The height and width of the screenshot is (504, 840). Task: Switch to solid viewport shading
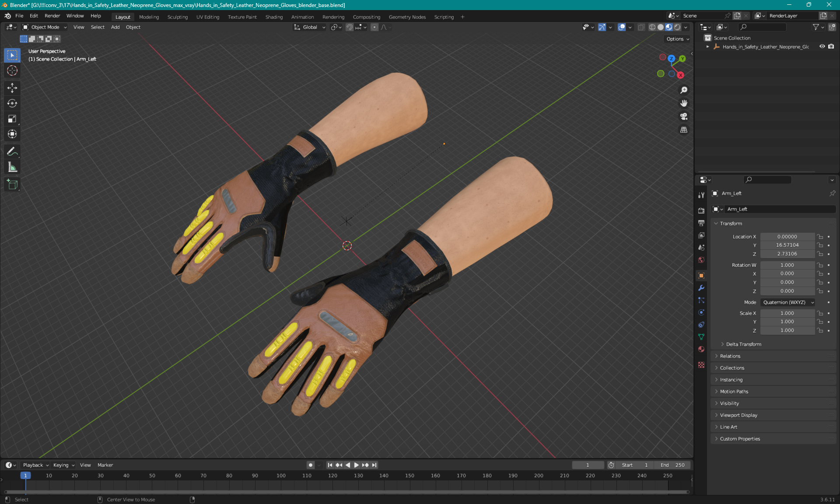661,27
